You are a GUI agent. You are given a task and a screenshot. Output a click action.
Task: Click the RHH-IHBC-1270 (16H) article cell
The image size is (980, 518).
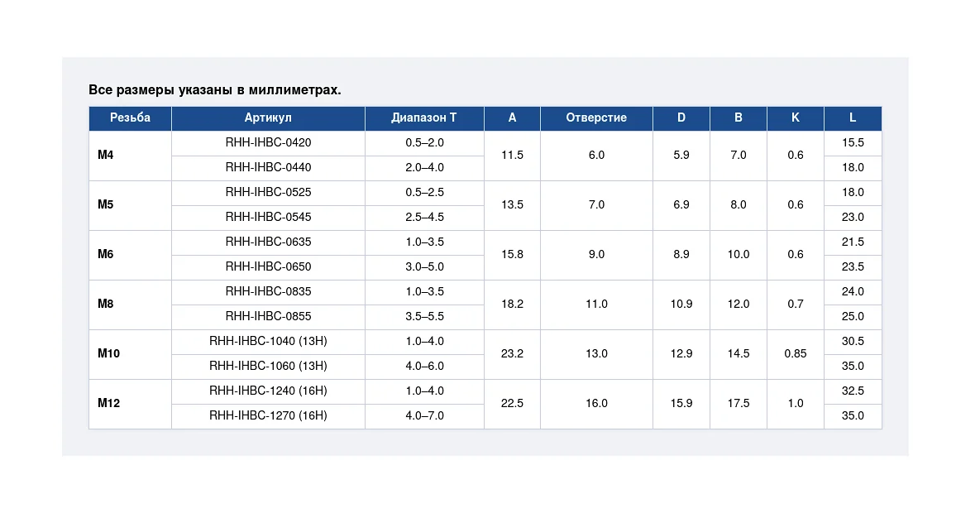coord(268,415)
